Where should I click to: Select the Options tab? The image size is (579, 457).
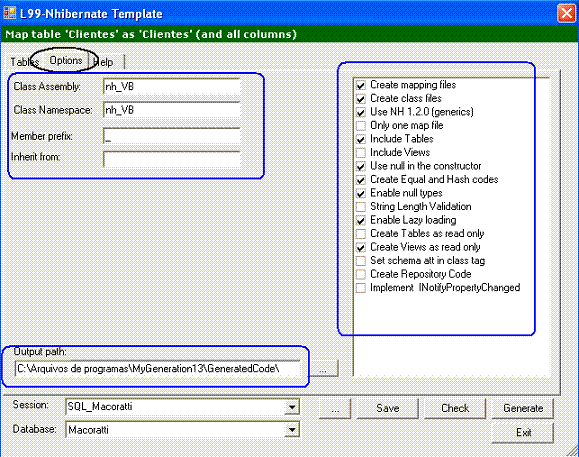[66, 61]
